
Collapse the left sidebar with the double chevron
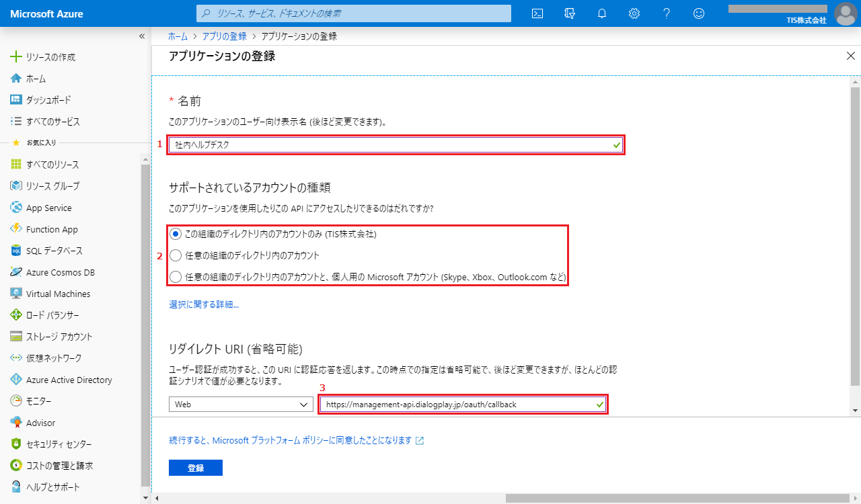point(142,36)
